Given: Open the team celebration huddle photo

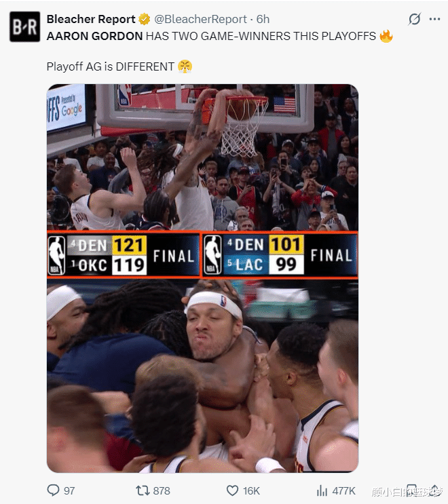Looking at the screenshot, I should coord(202,375).
